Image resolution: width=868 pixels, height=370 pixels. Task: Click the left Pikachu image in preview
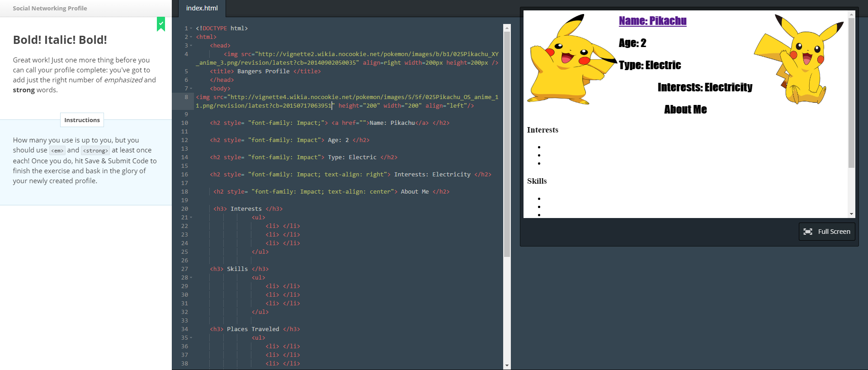point(571,60)
